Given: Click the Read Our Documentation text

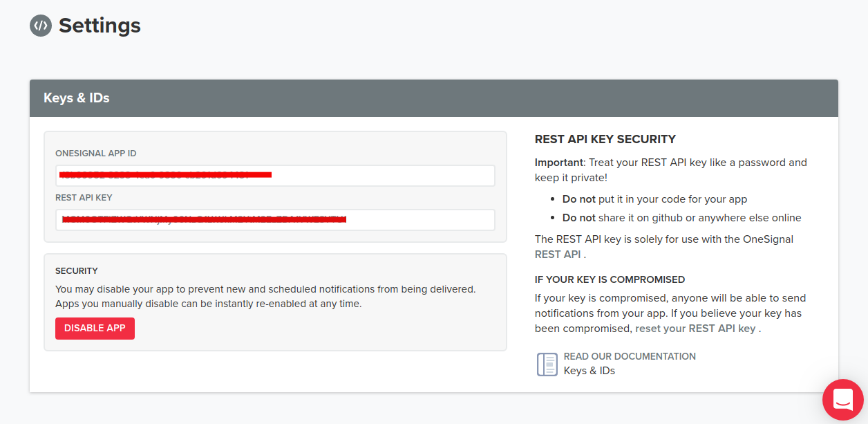Looking at the screenshot, I should [x=630, y=356].
